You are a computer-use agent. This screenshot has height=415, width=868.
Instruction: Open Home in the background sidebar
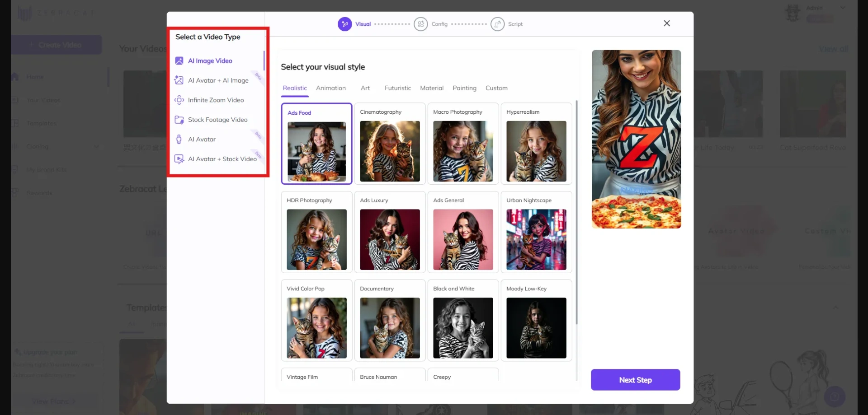(35, 77)
